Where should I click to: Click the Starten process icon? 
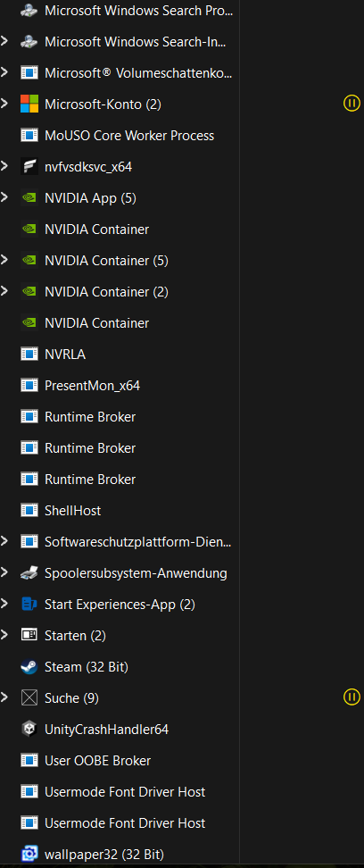(29, 636)
